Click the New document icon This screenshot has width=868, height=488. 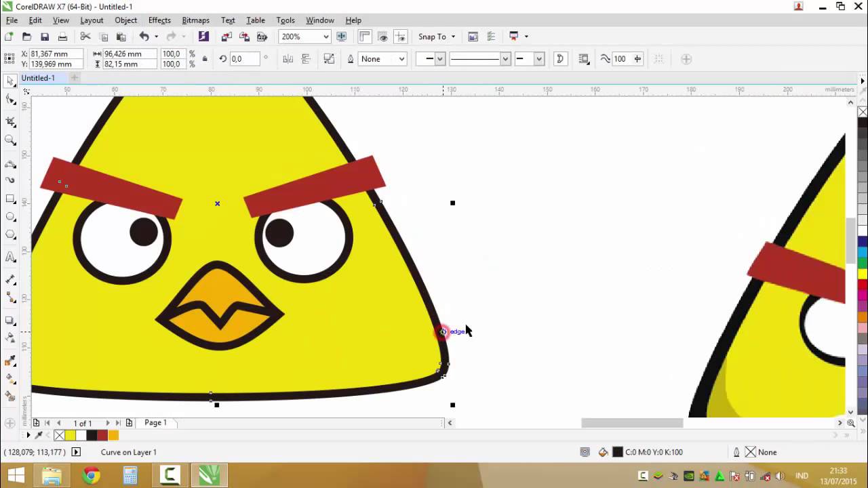[x=9, y=37]
